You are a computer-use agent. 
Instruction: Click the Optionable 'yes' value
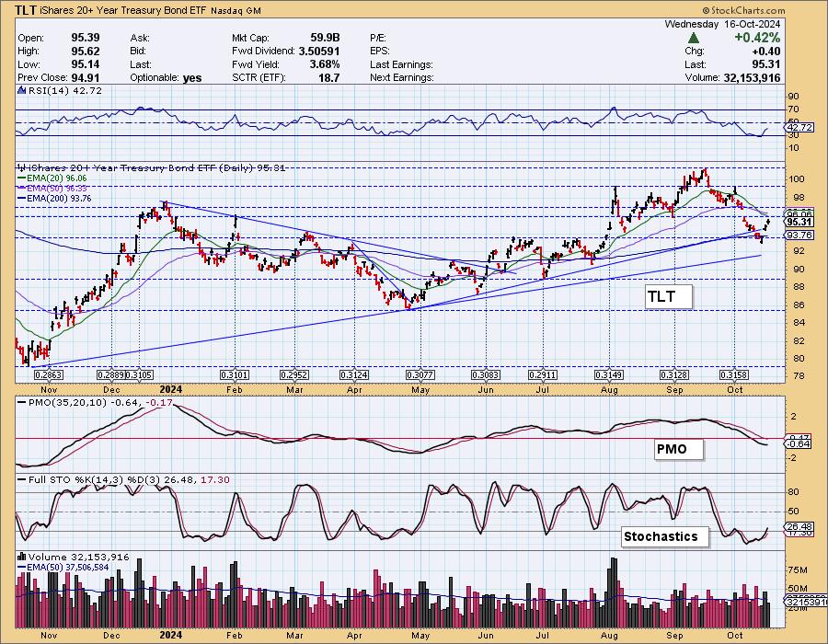point(192,77)
